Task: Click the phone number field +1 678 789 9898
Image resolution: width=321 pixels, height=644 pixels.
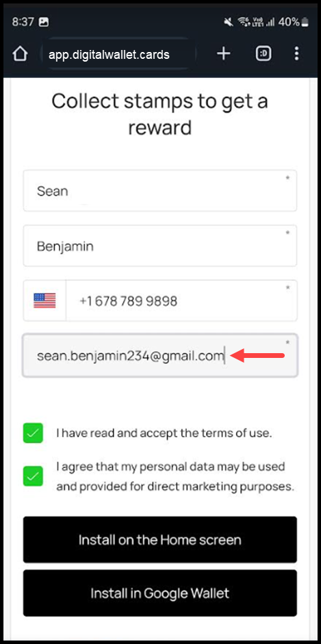Action: [181, 300]
